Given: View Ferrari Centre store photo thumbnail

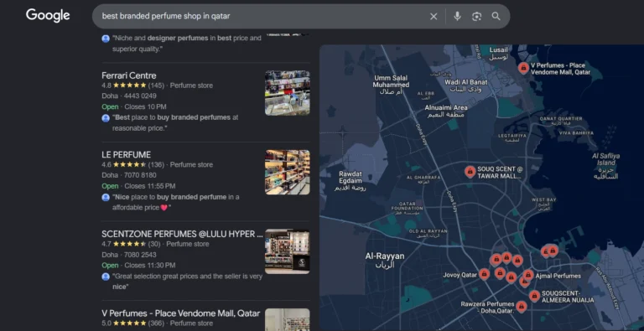Looking at the screenshot, I should (287, 93).
